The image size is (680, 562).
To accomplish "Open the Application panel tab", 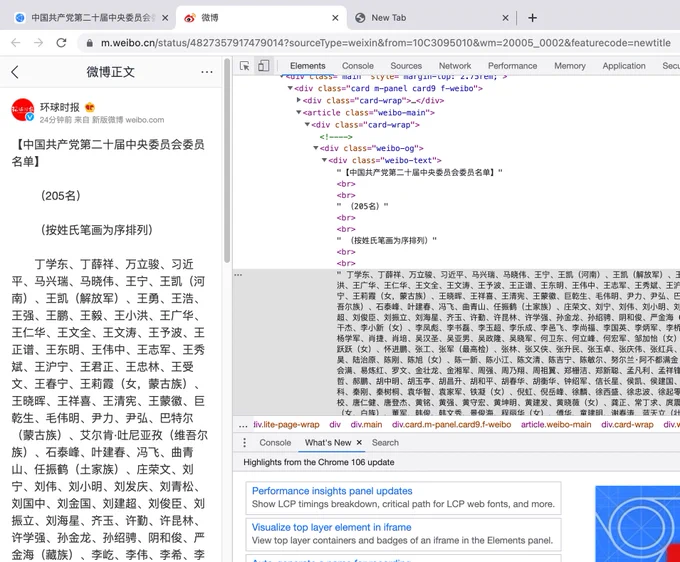I will click(x=624, y=66).
